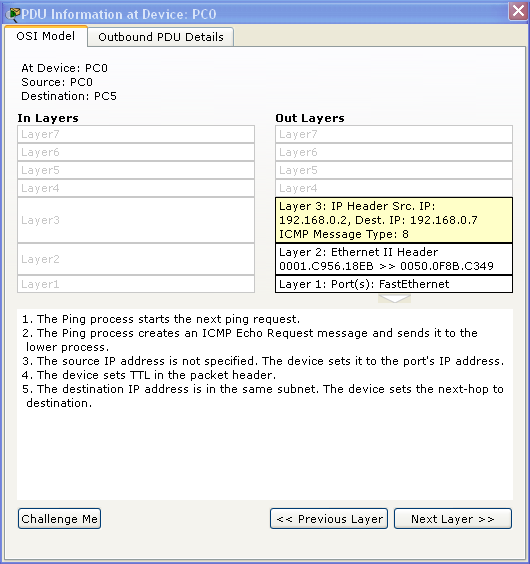Click the 'At Device: PC0' text
This screenshot has width=530, height=564.
64,68
